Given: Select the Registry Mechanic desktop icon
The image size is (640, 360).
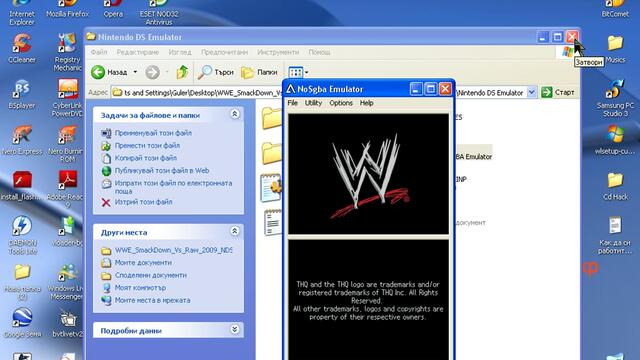Looking at the screenshot, I should tap(67, 52).
